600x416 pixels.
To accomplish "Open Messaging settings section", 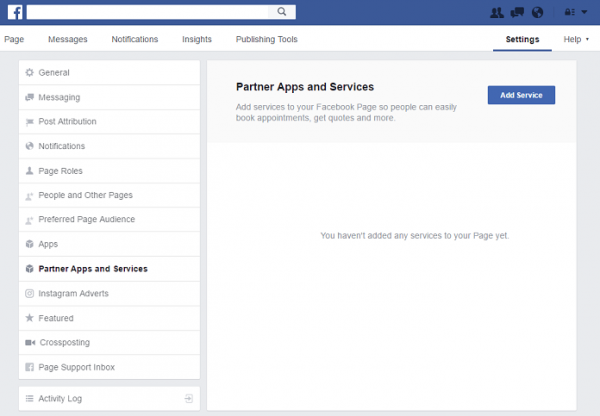I will [x=109, y=97].
